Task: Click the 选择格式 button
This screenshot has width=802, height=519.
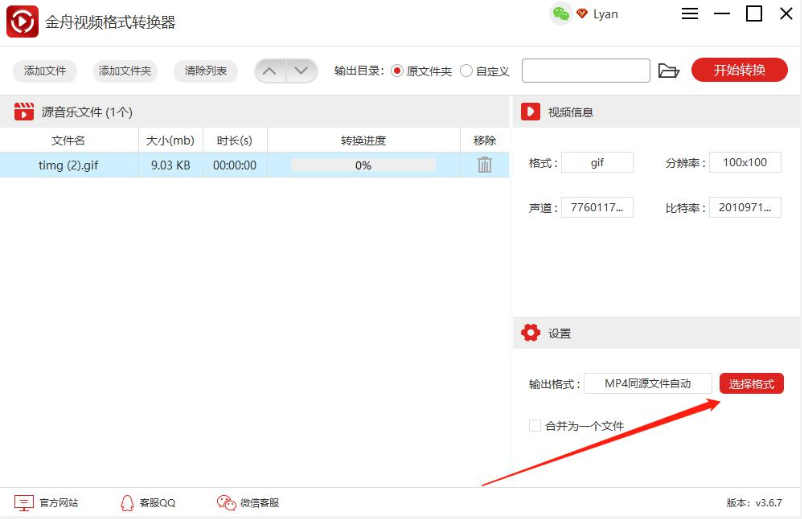Action: 751,384
